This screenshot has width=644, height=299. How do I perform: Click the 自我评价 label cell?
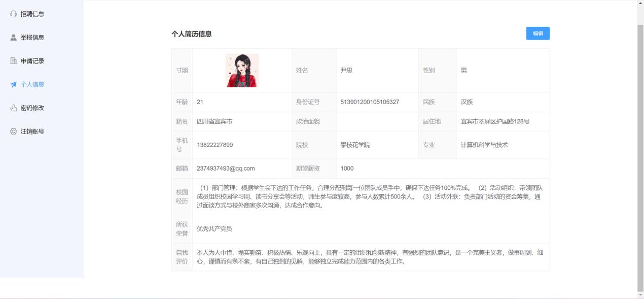pos(182,257)
